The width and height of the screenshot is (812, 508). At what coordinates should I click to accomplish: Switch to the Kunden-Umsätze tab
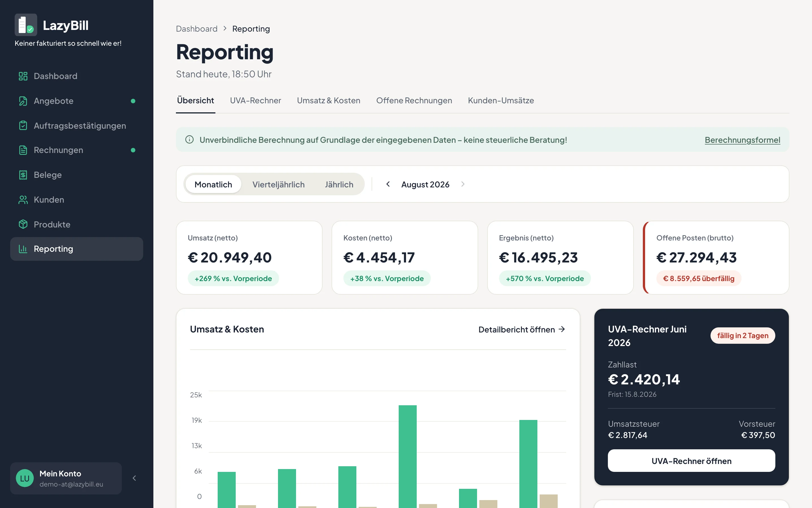pos(501,100)
